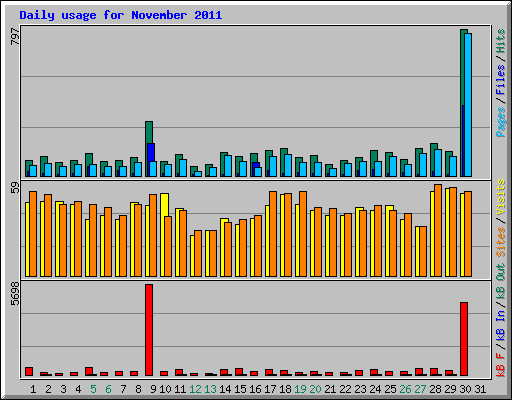Click the yellow visits bar for day 29
The height and width of the screenshot is (400, 512).
(x=447, y=233)
